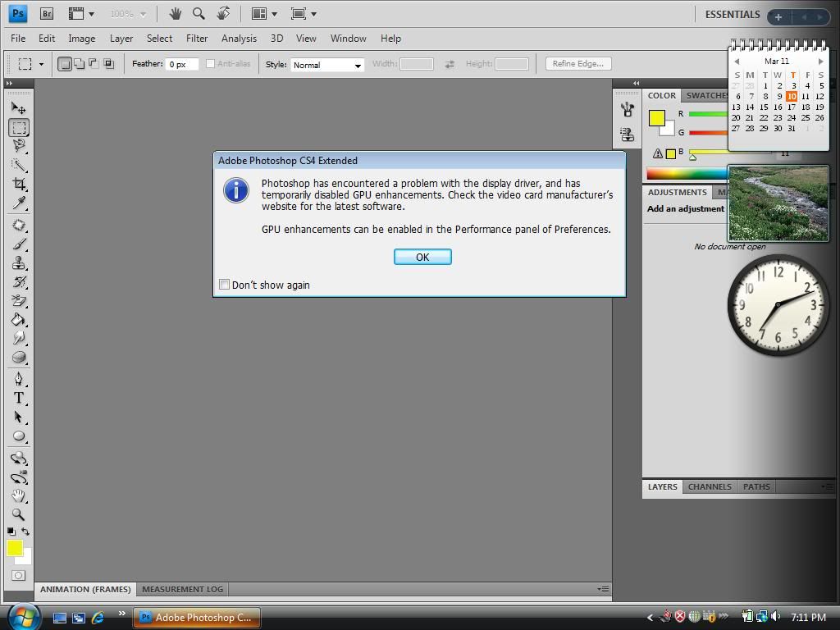Click the ESSENTIALS workspace button
840x630 pixels.
click(x=733, y=15)
